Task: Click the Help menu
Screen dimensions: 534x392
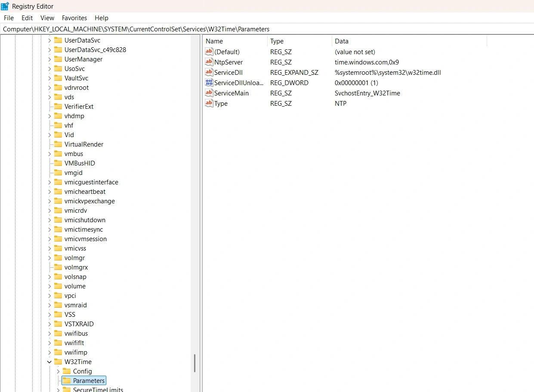Action: [102, 18]
